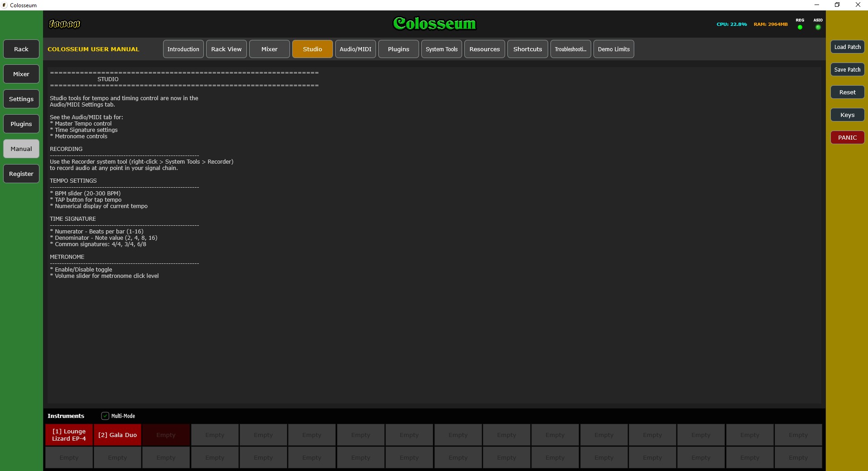Screen dimensions: 868x471
Task: Open the Resources manual tab
Action: coord(484,49)
